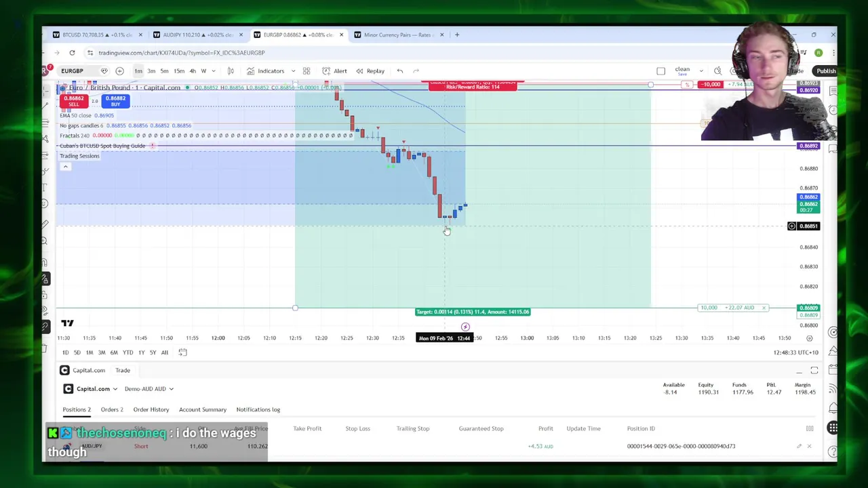Click the Trading Sessions indicator label
The width and height of the screenshot is (868, 488).
pos(79,156)
